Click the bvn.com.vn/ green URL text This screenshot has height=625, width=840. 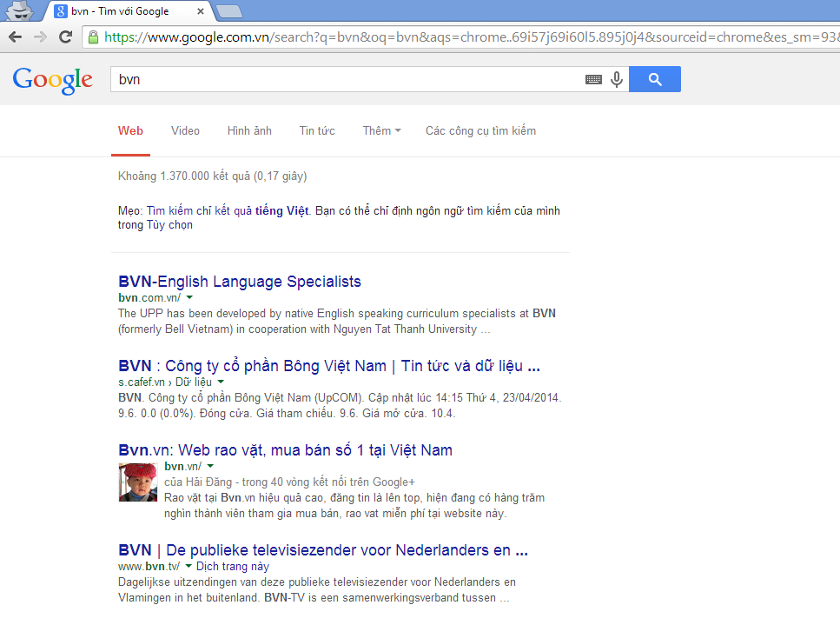click(149, 297)
